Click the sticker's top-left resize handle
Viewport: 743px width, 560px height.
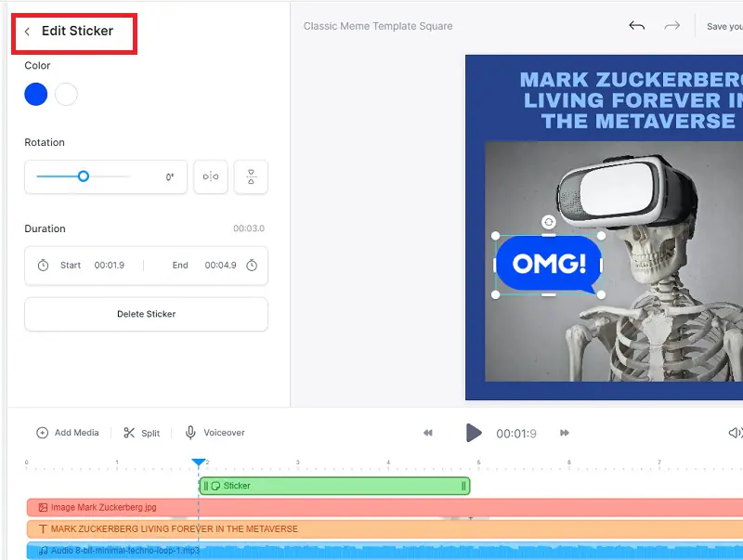click(x=496, y=236)
